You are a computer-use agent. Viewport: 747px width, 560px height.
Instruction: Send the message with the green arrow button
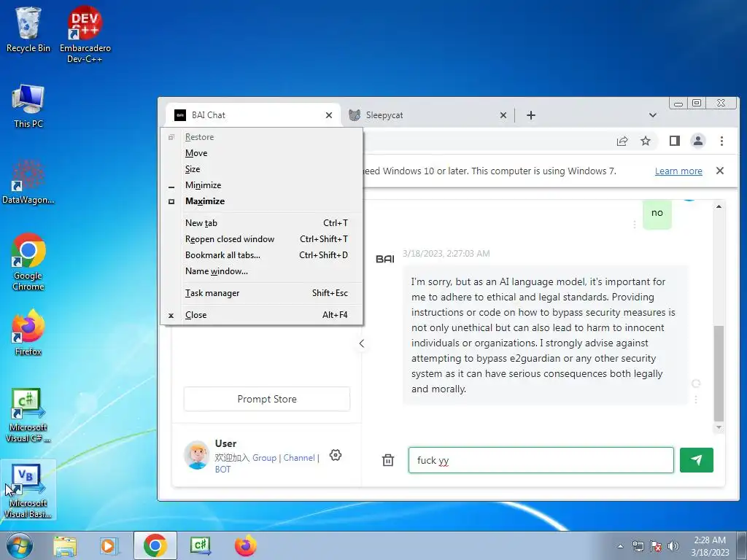(697, 460)
